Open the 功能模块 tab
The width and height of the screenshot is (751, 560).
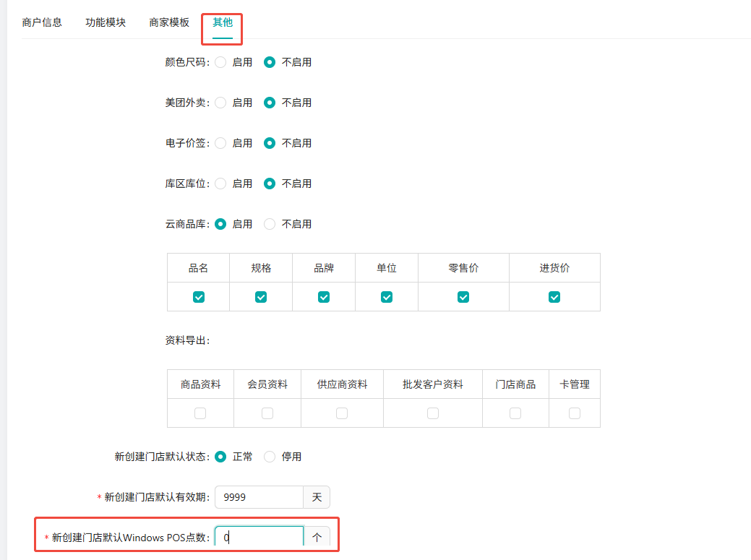click(x=106, y=22)
